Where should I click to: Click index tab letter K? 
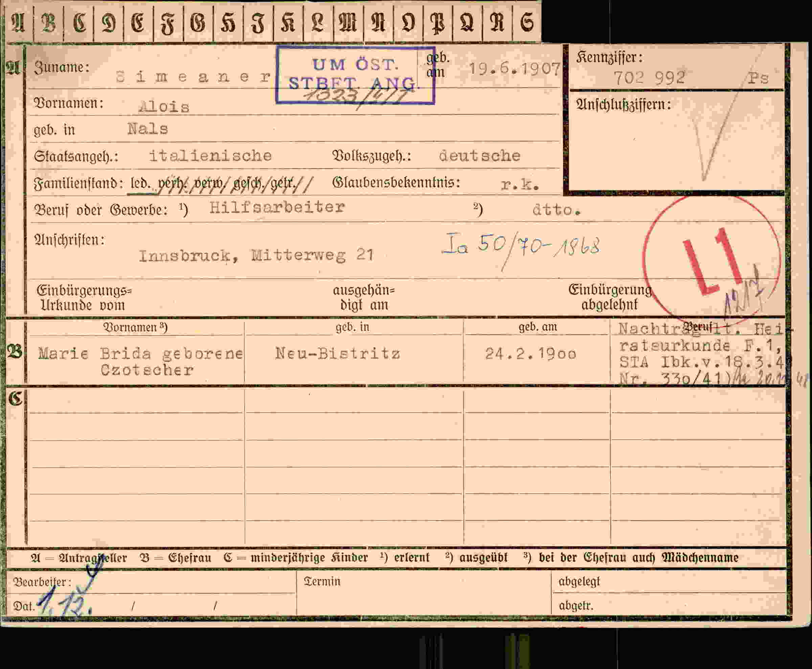coord(288,22)
